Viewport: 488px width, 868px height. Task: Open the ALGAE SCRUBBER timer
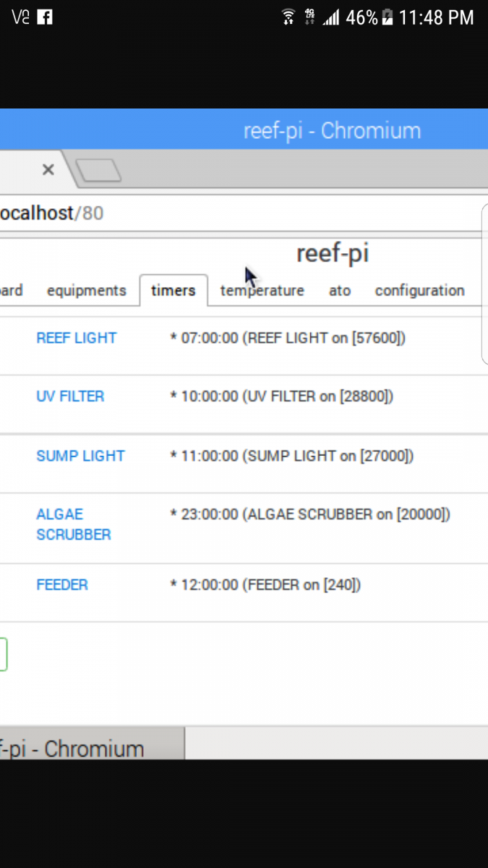click(x=73, y=524)
